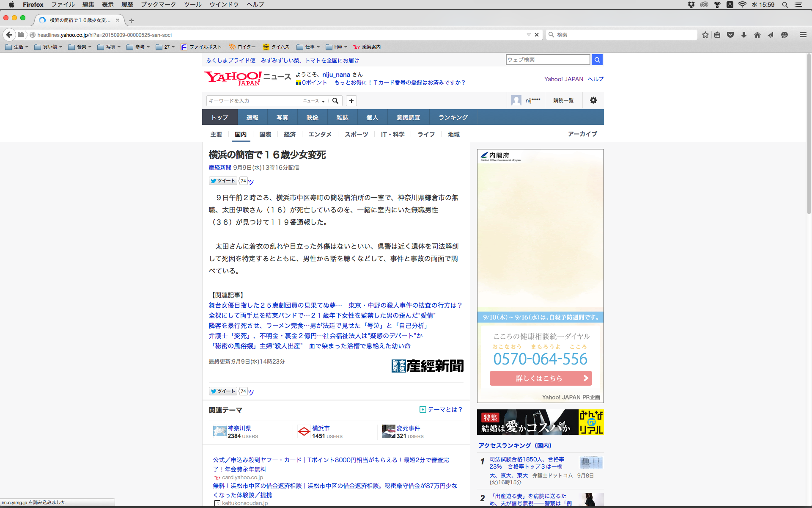
Task: Open the downloads arrow icon
Action: coord(744,35)
